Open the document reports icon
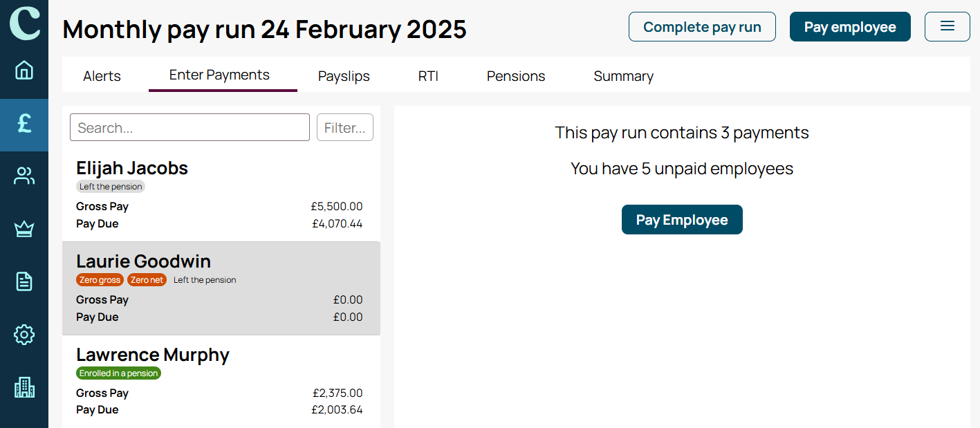This screenshot has height=428, width=980. [x=24, y=281]
